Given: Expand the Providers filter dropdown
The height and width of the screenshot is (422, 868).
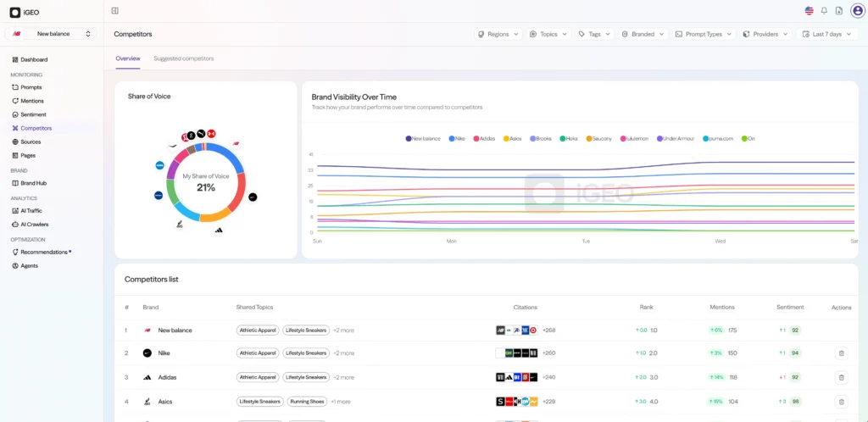Looking at the screenshot, I should pyautogui.click(x=765, y=34).
